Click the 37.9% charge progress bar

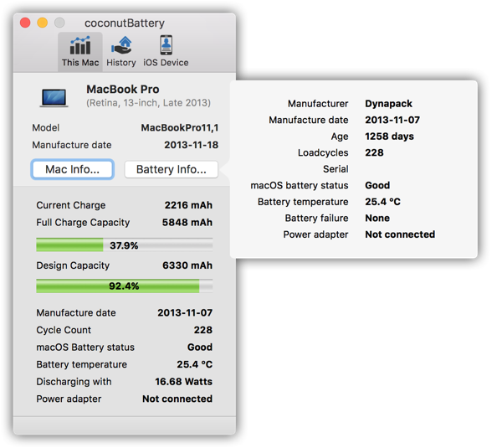[x=124, y=245]
